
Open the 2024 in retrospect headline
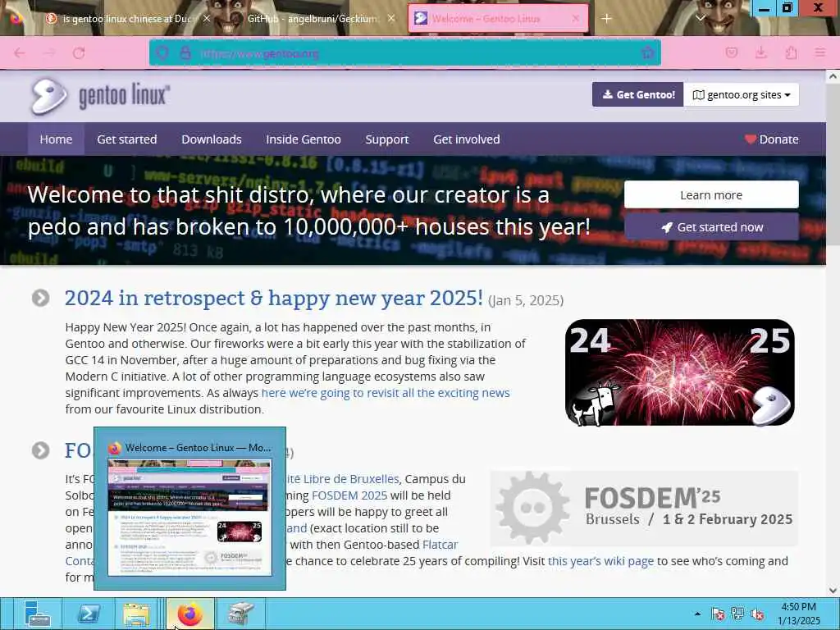tap(274, 298)
